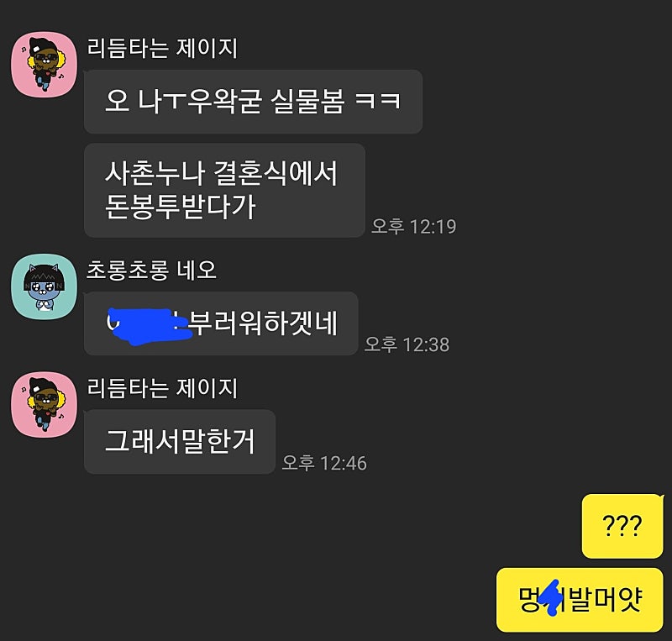Screen dimensions: 672x641
Task: Click the word 돈봉투받다가 in second message
Action: click(180, 207)
